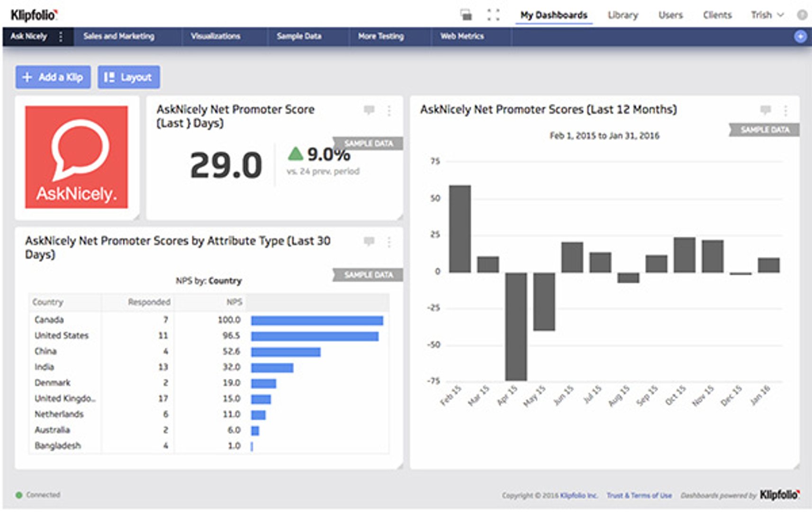Click the 29.0 score value
The image size is (812, 512).
[x=226, y=165]
